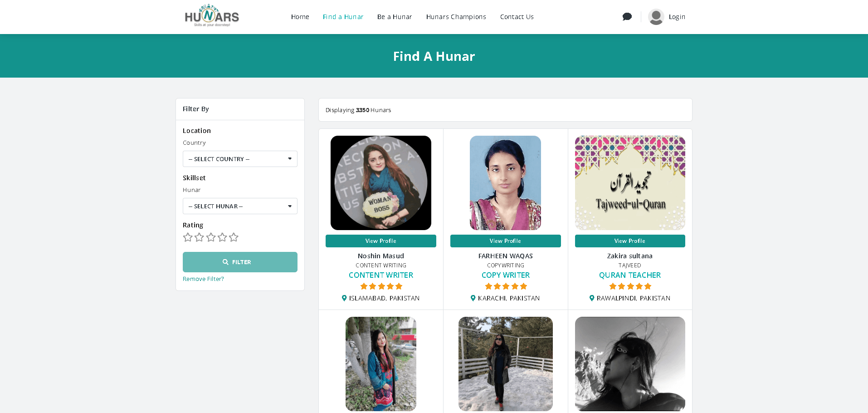Open the chat messages icon
This screenshot has height=413, width=868.
[x=627, y=17]
